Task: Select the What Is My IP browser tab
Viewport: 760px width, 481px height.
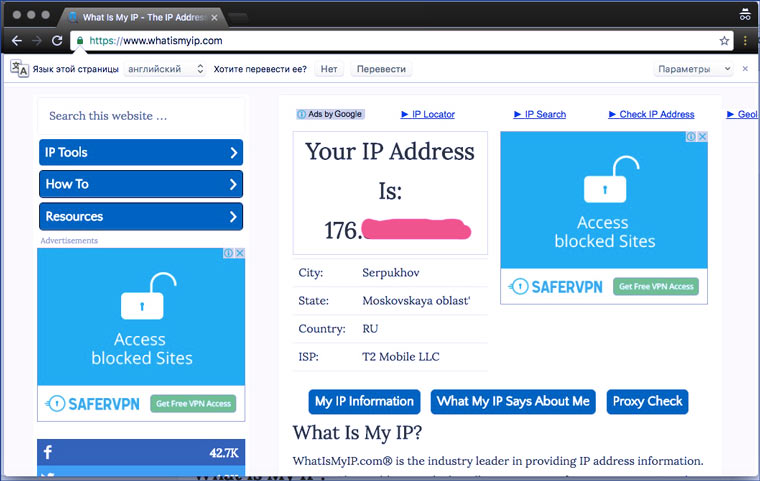Action: 143,17
